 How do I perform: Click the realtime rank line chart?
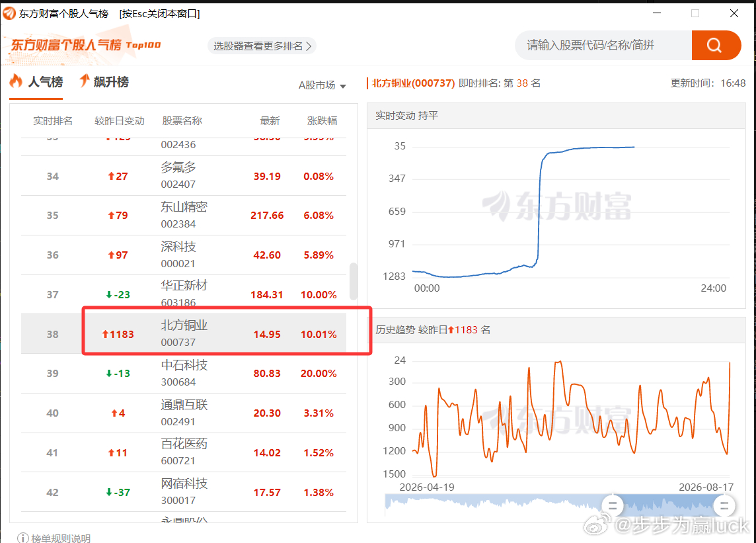click(x=572, y=212)
